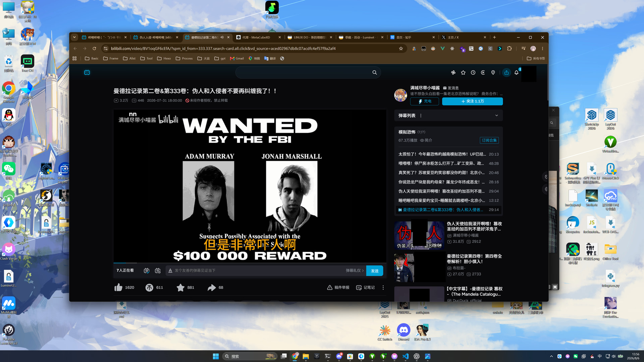
Task: Click the upload icon in Bilibili header
Action: click(506, 72)
